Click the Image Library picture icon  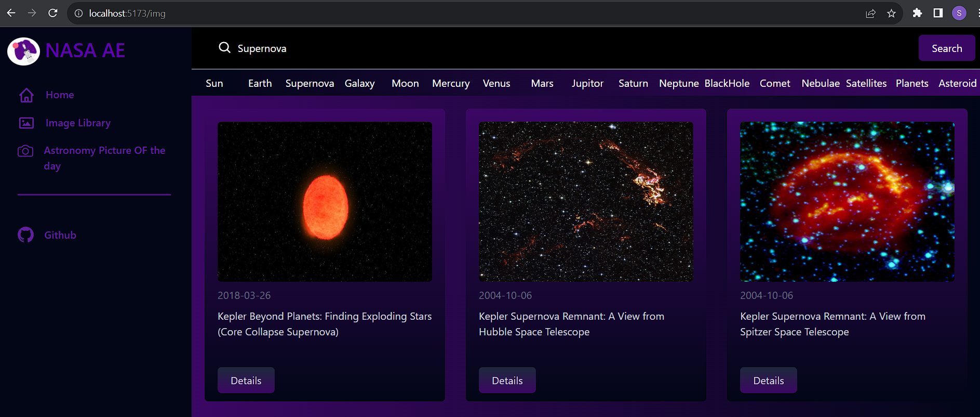[x=26, y=123]
